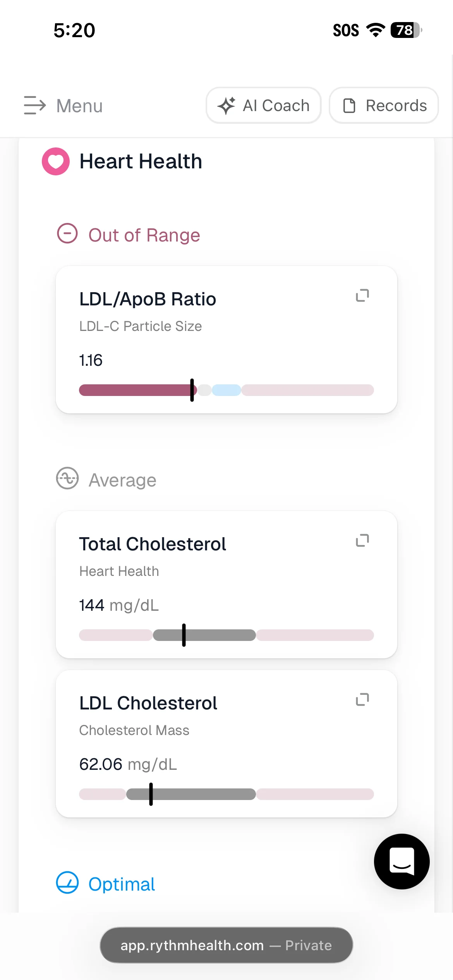The height and width of the screenshot is (980, 453).
Task: Open the AI Coach button
Action: coord(264,105)
